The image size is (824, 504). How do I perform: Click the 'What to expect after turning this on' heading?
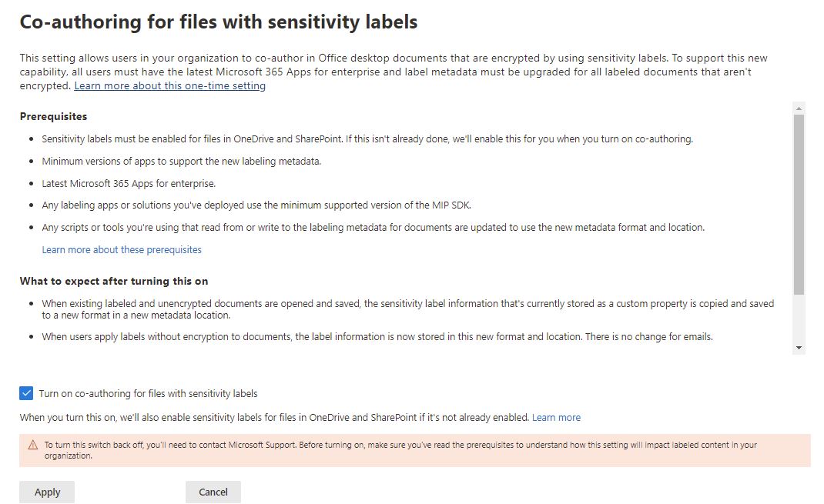click(114, 281)
